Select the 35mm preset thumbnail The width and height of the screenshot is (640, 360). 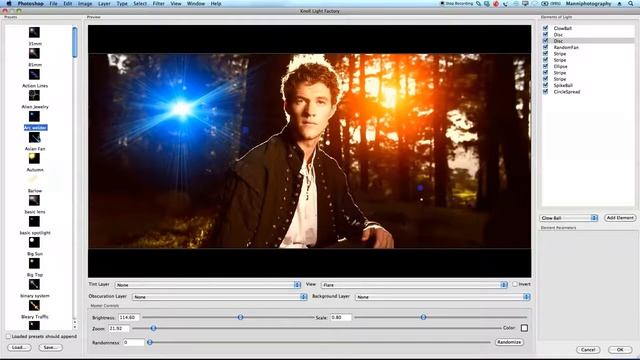34,32
